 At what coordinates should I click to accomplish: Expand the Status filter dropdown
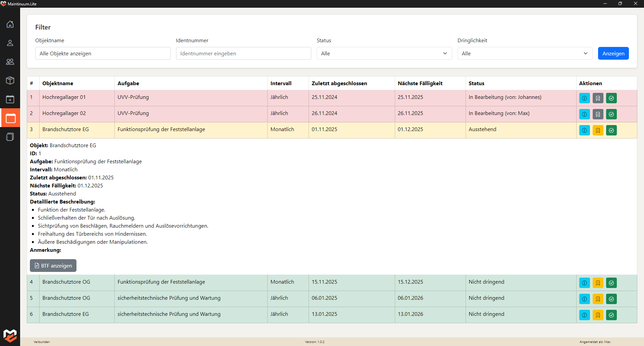click(384, 53)
